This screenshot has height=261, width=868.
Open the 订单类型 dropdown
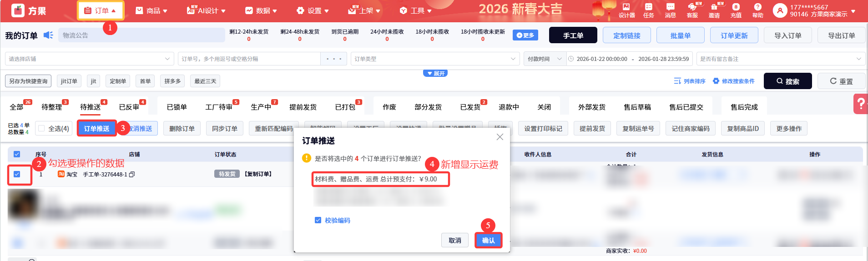(x=435, y=59)
